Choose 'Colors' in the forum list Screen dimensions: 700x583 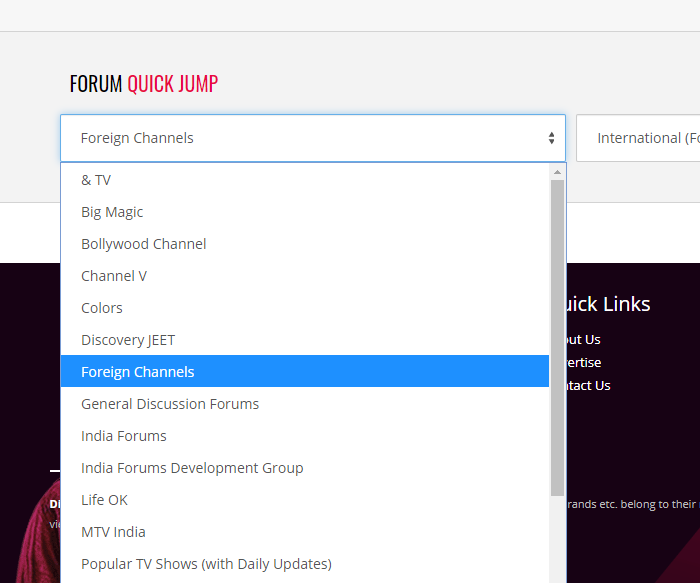(x=305, y=308)
